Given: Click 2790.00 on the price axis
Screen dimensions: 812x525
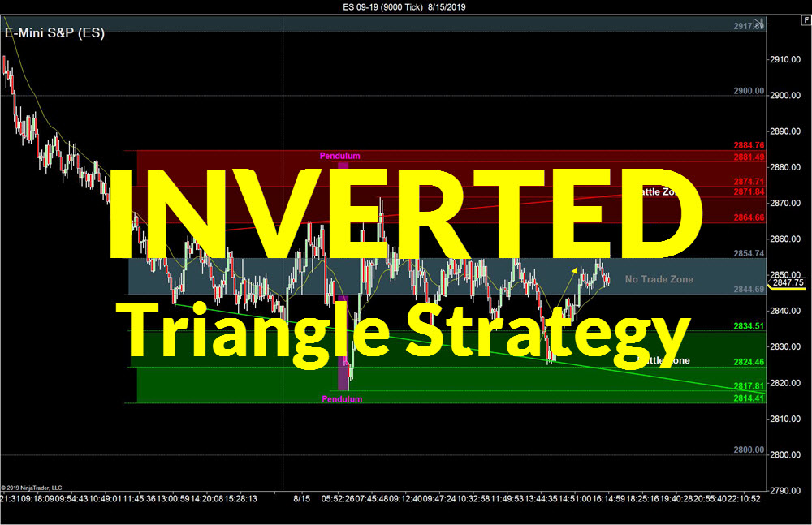Looking at the screenshot, I should point(785,491).
